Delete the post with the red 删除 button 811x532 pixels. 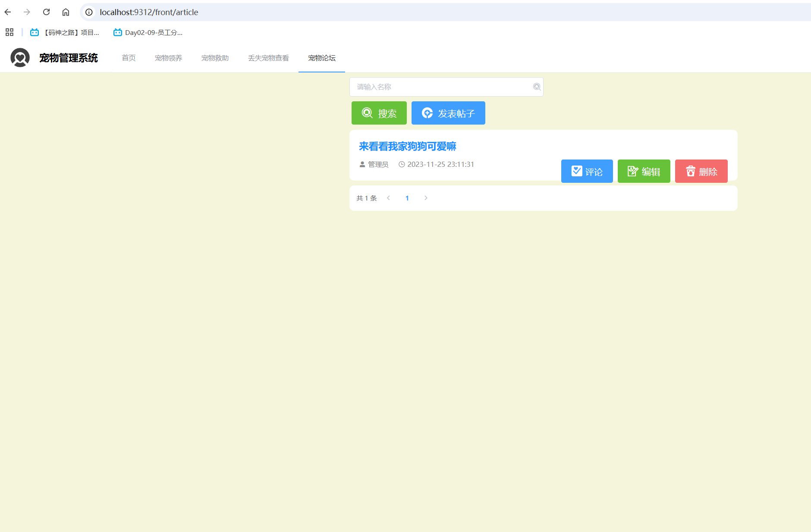point(701,171)
